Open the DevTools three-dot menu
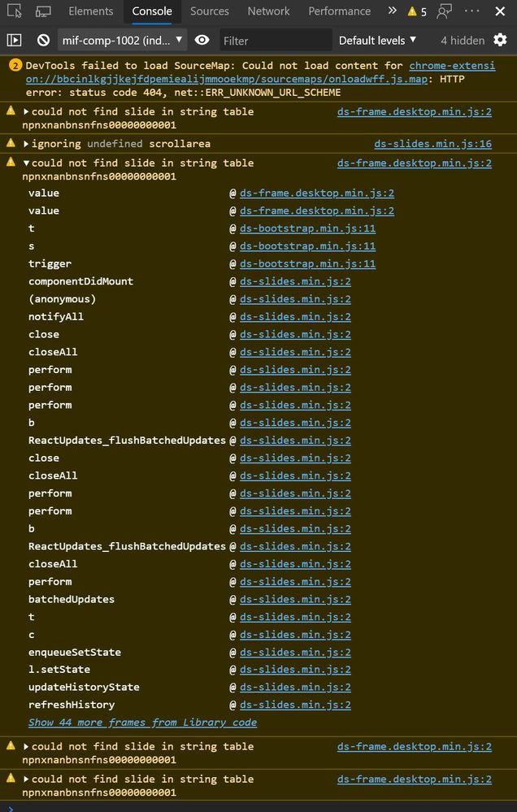The image size is (517, 812). coord(472,11)
